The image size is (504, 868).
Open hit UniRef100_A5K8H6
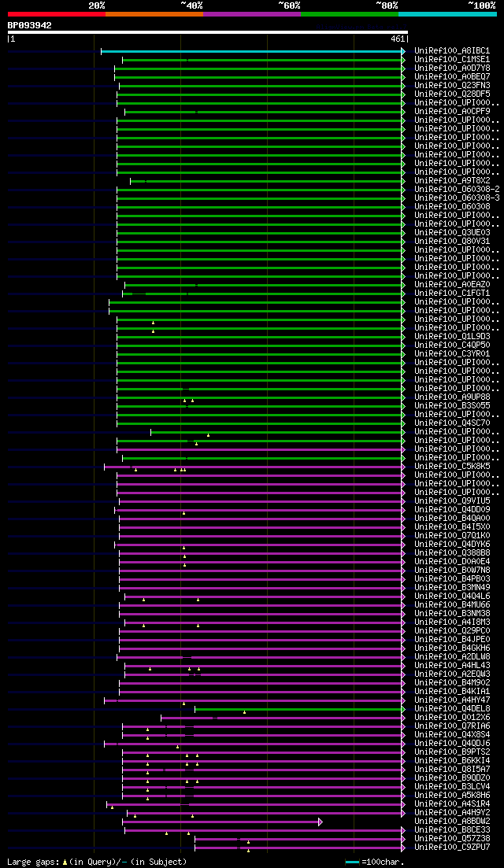[452, 796]
